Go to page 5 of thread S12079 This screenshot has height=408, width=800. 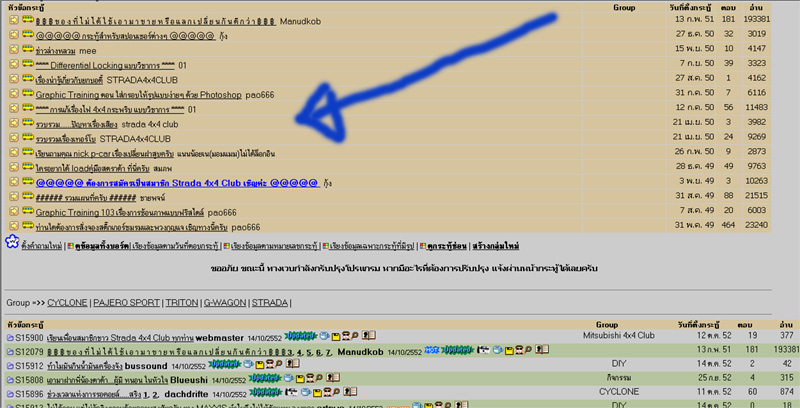pos(308,352)
